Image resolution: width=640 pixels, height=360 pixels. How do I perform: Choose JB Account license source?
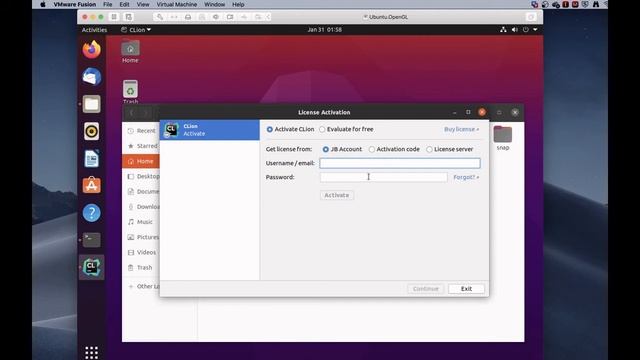(x=326, y=149)
